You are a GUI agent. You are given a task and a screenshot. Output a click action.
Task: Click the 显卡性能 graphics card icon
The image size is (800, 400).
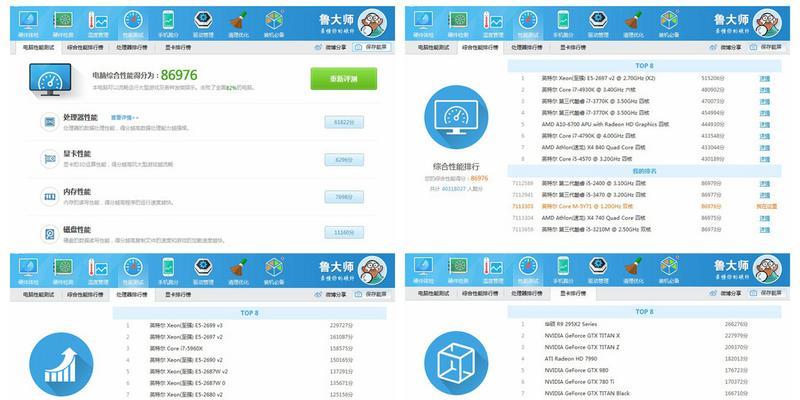[49, 159]
